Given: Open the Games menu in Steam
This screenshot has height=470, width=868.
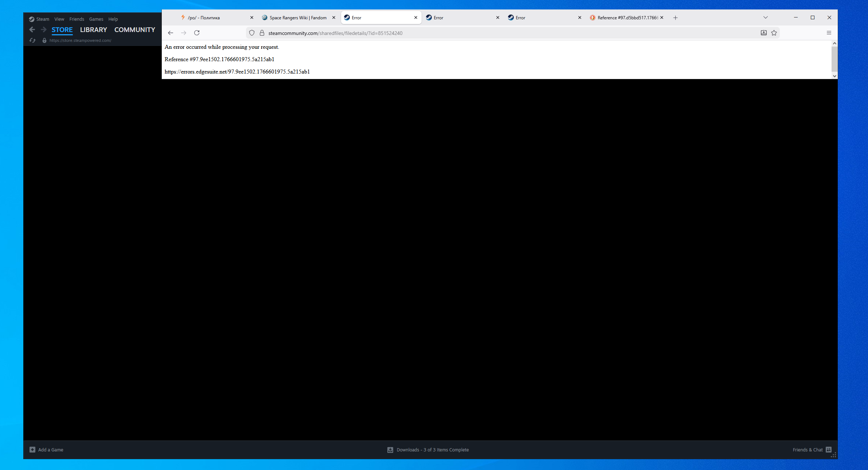Looking at the screenshot, I should pyautogui.click(x=96, y=19).
